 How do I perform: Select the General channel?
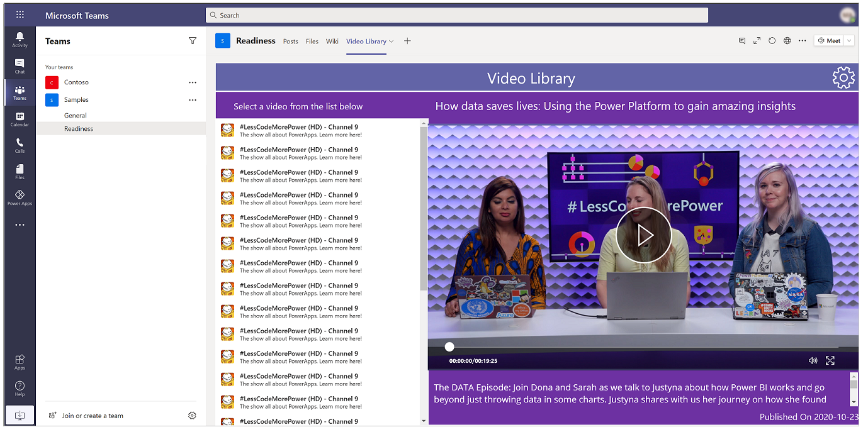(x=76, y=116)
